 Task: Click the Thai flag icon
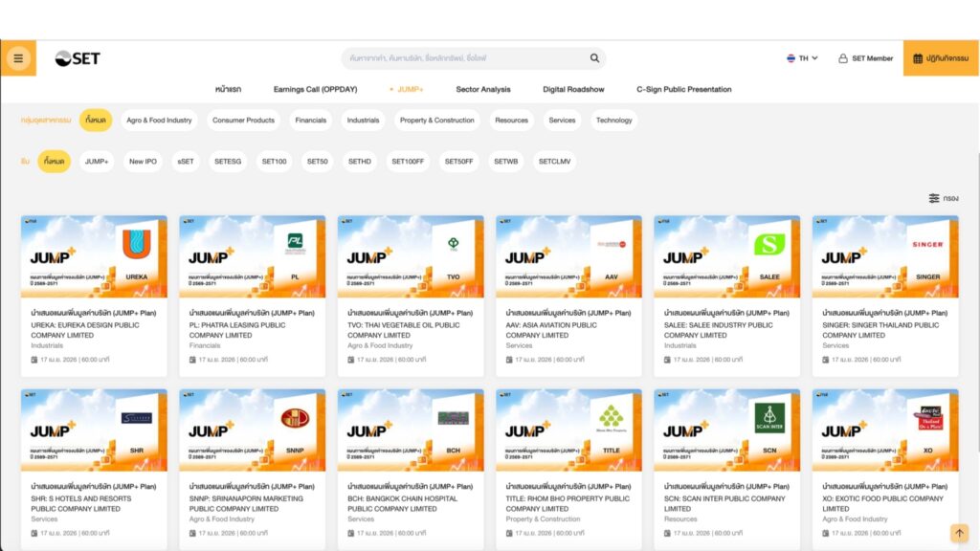791,58
